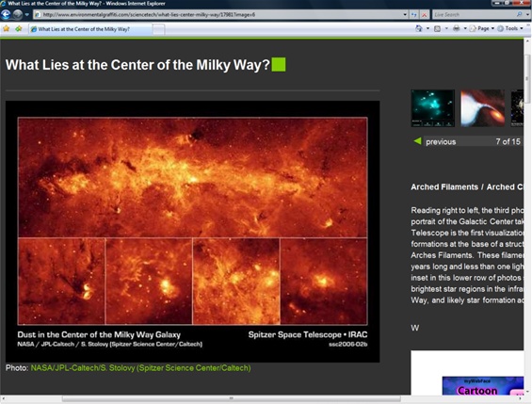Refresh the page using the refresh icon
Viewport: 532px width, 404px height.
pos(414,14)
